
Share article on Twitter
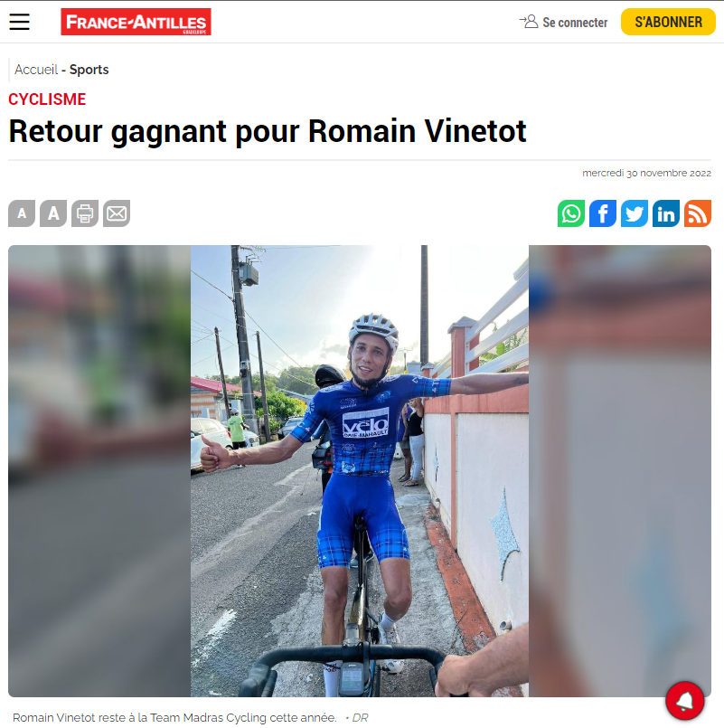[634, 213]
